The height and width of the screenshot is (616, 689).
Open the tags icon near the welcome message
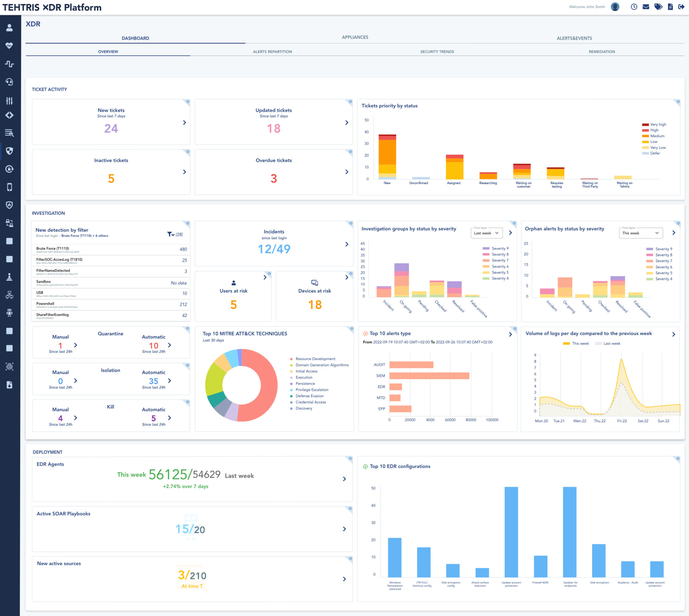pyautogui.click(x=658, y=6)
